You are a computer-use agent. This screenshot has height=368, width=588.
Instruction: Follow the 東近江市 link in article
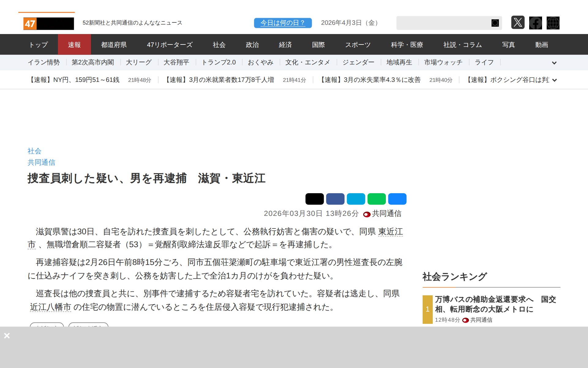(x=390, y=232)
